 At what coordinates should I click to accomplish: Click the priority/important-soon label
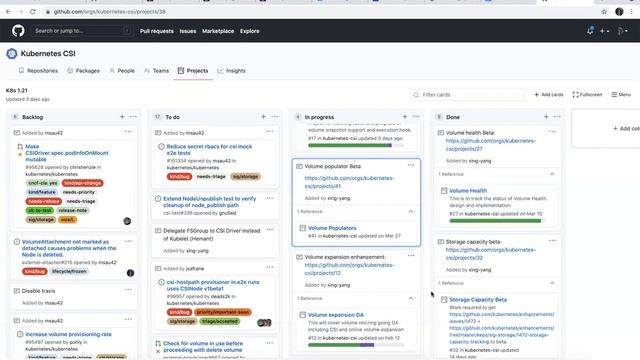pyautogui.click(x=222, y=312)
